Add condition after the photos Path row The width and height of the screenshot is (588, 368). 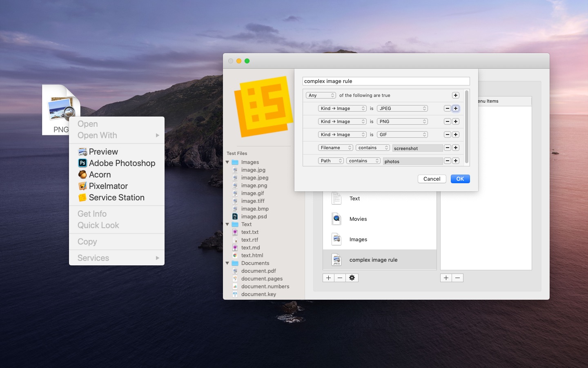[x=456, y=161]
